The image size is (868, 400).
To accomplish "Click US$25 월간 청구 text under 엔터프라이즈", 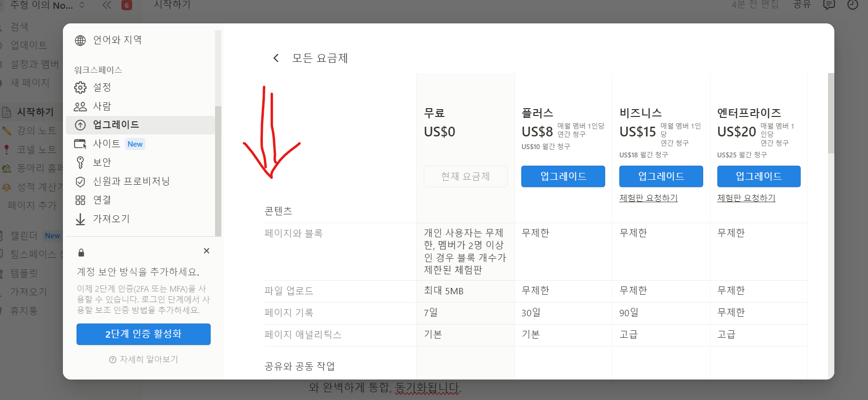I will (x=742, y=155).
